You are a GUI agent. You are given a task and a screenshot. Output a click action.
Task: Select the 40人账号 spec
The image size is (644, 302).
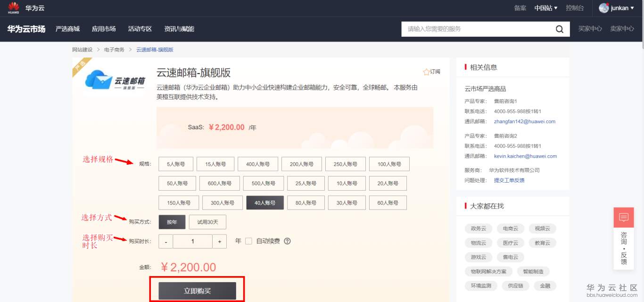tap(265, 203)
